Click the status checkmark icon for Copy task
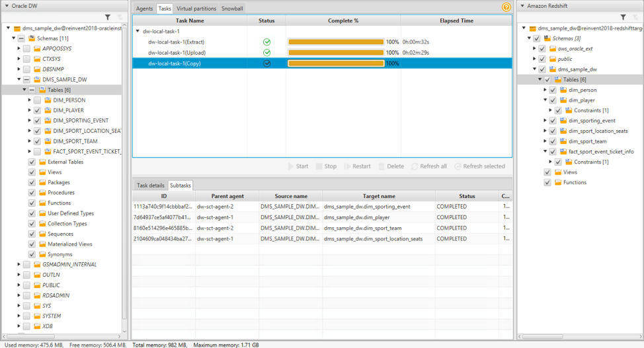Screen dimensions: 644x348 (x=267, y=63)
